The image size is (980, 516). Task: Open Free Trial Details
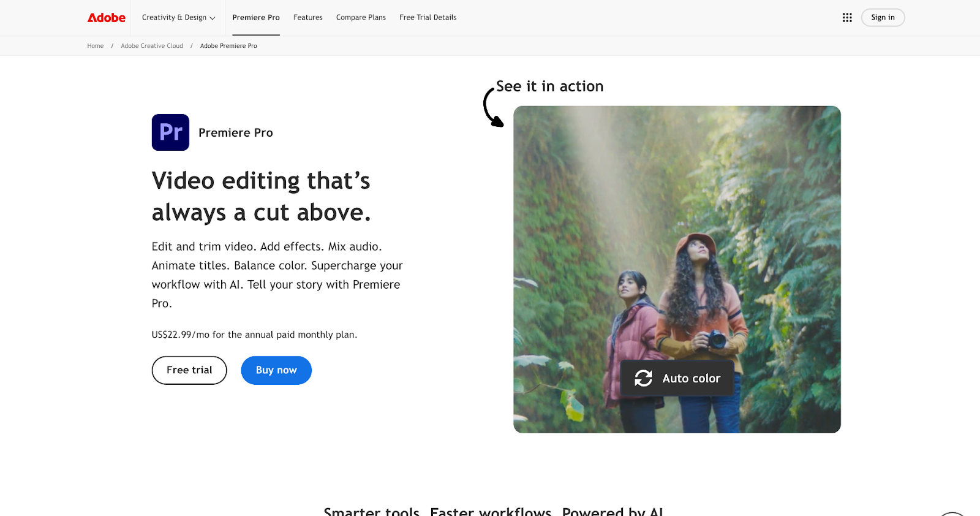[428, 18]
